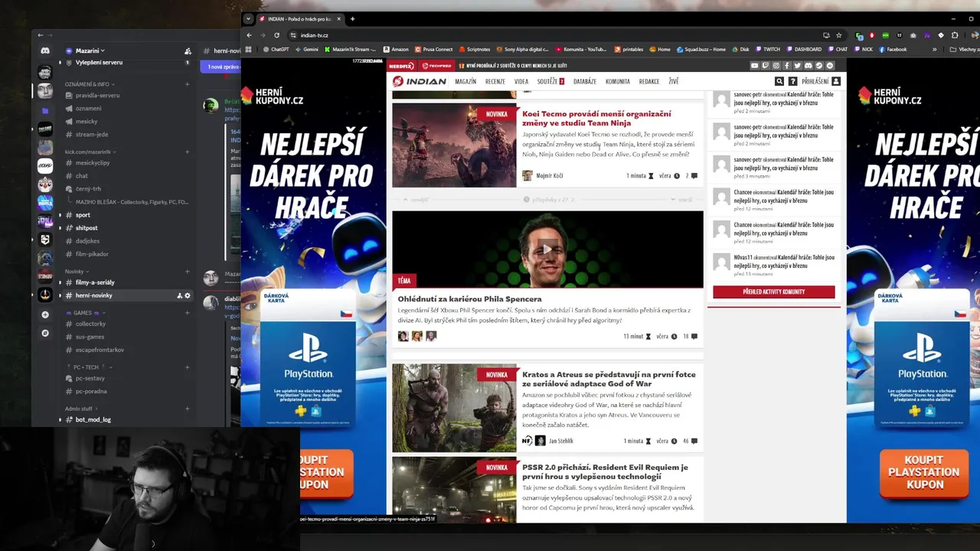
Task: Open the server folder icon in Discord sidebar
Action: coord(45,110)
